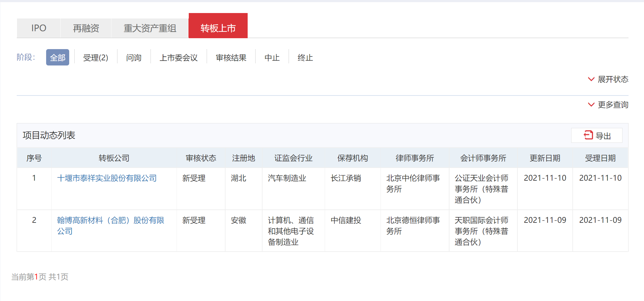Filter projects by 中止 stage
The width and height of the screenshot is (644, 301).
[x=272, y=58]
